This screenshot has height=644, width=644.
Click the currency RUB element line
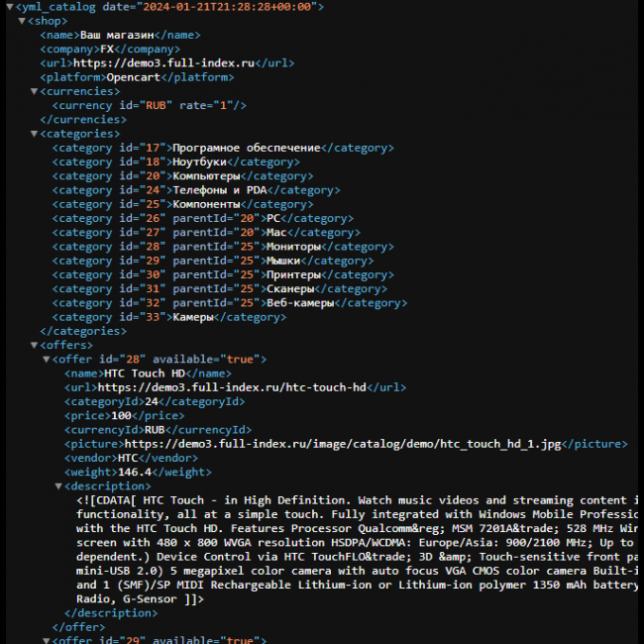coord(149,106)
